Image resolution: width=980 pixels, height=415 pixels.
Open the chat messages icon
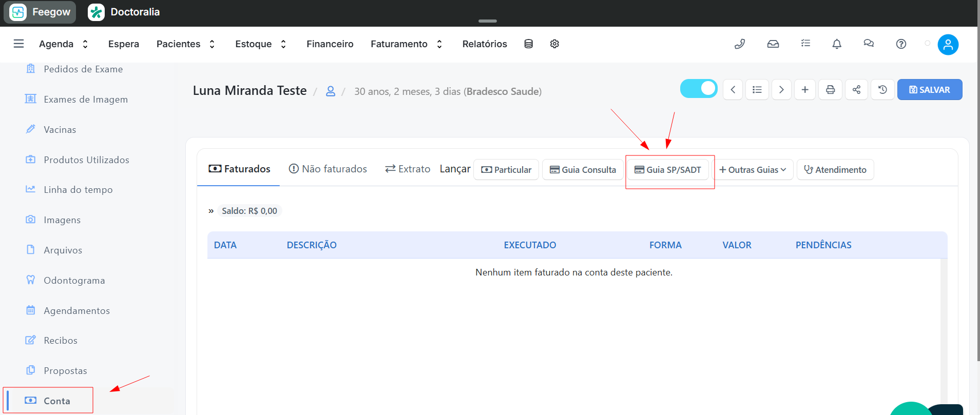point(869,44)
